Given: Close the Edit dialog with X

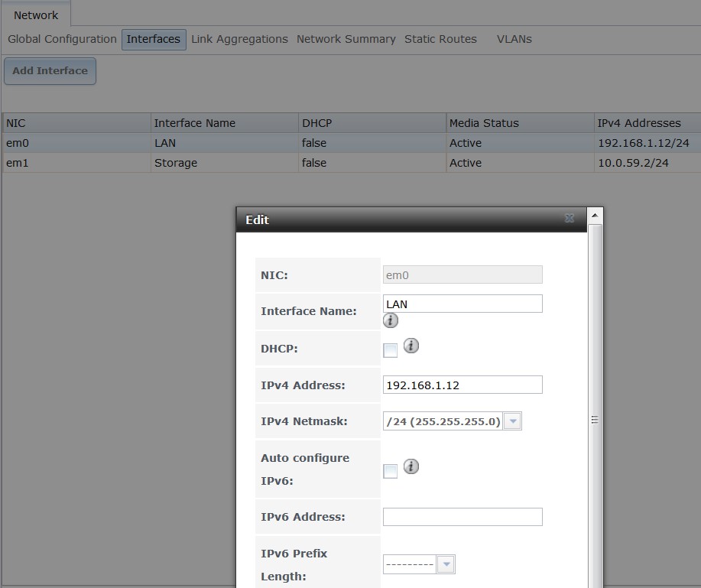Looking at the screenshot, I should coord(570,219).
